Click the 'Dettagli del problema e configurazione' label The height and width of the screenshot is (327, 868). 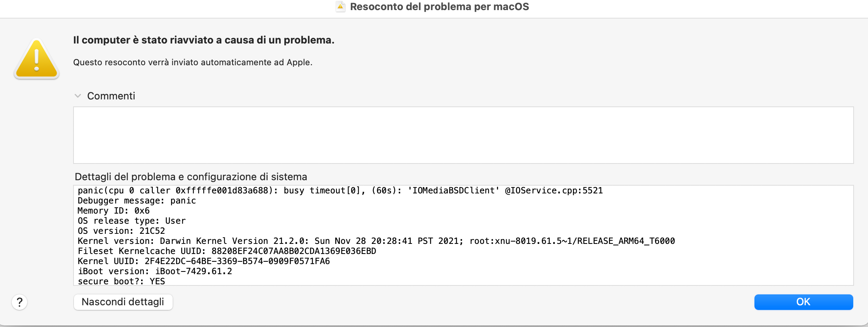pos(191,177)
